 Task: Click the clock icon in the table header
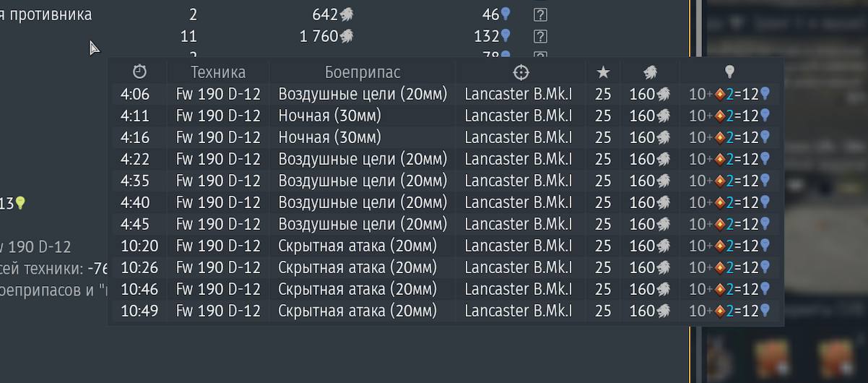pyautogui.click(x=139, y=72)
